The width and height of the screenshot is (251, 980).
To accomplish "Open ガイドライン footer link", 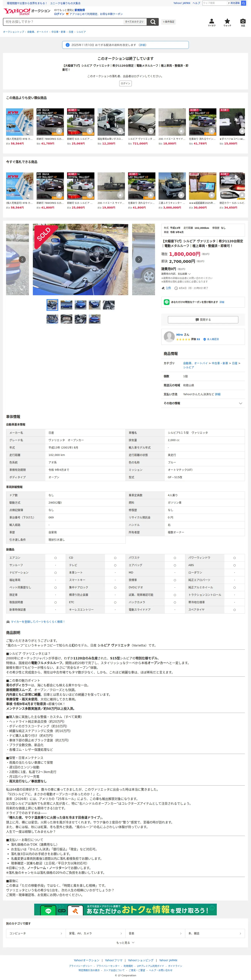I will [x=175, y=966].
